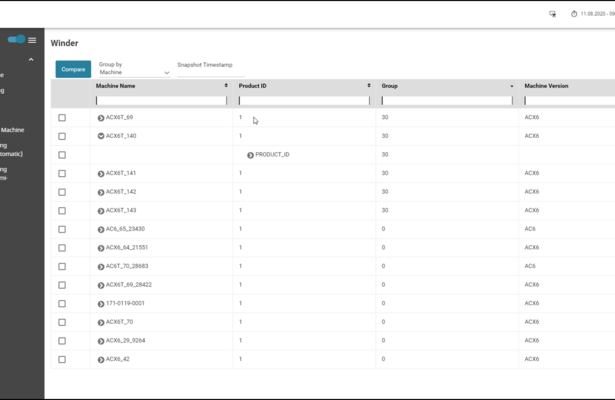Collapse the sidebar section with up chevron
The image size is (615, 400).
pos(30,60)
